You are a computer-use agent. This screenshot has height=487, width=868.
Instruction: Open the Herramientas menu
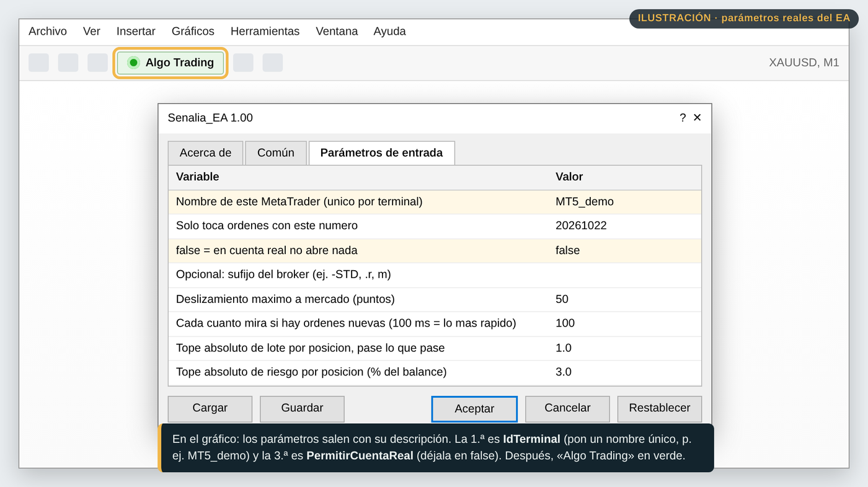[265, 31]
